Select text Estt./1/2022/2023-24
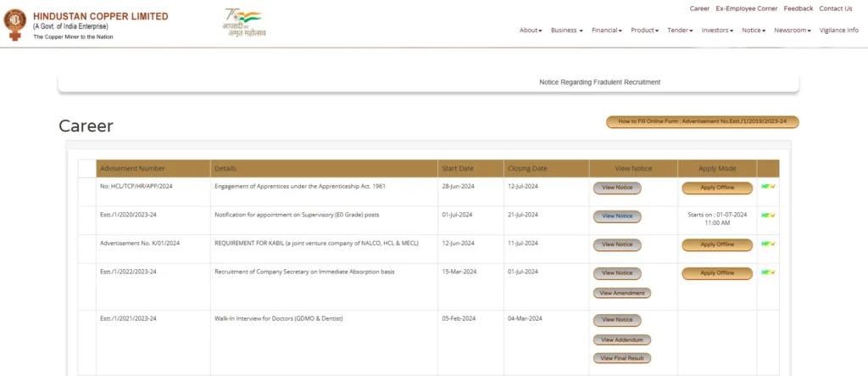 128,272
